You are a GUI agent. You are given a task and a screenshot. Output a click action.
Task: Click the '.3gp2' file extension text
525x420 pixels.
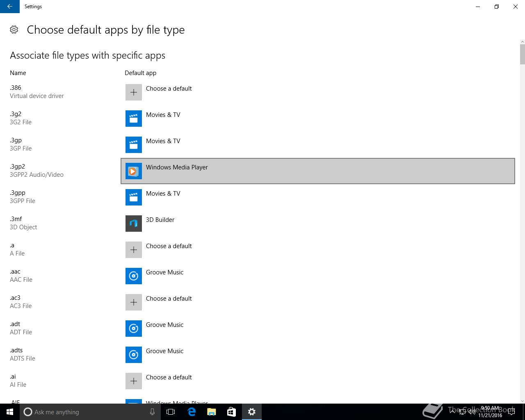(x=17, y=167)
